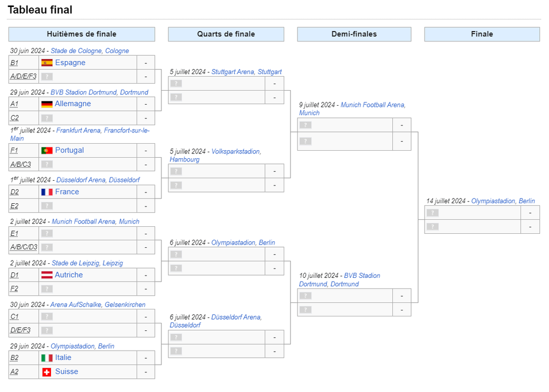Click the Germany flag next to Allemagne

pyautogui.click(x=47, y=104)
